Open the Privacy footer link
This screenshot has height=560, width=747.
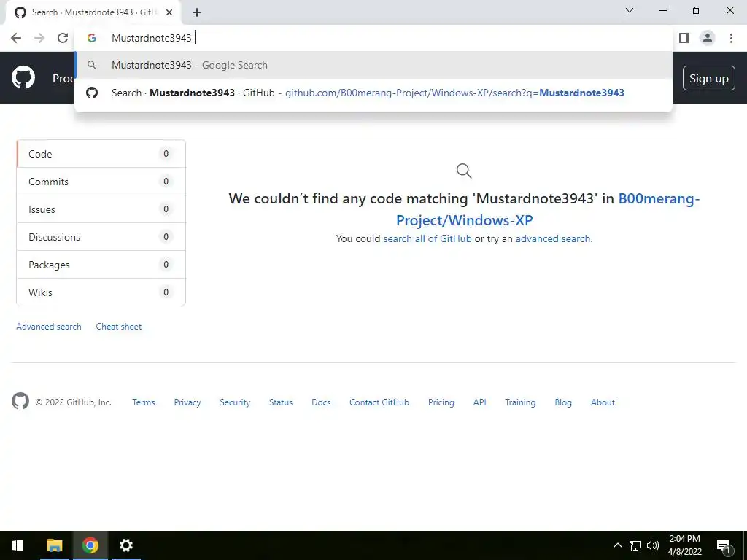pos(187,402)
